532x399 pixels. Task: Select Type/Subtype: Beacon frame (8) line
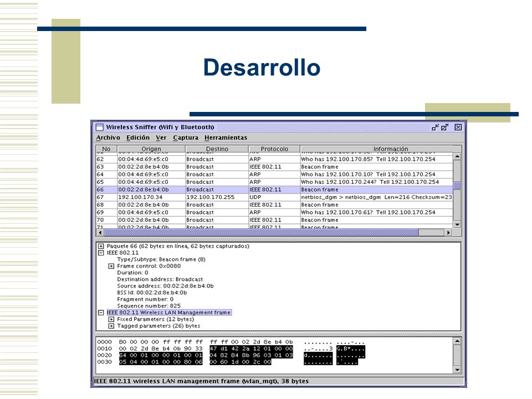(x=161, y=259)
